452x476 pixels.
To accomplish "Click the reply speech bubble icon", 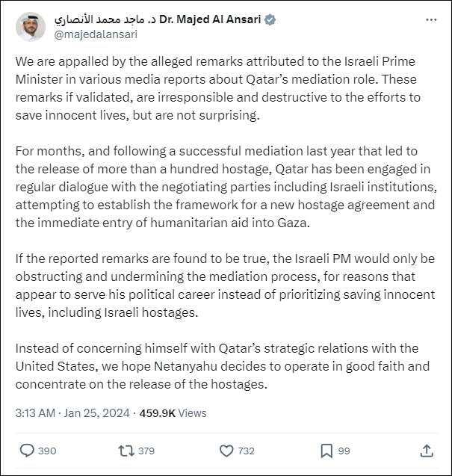I will (27, 451).
